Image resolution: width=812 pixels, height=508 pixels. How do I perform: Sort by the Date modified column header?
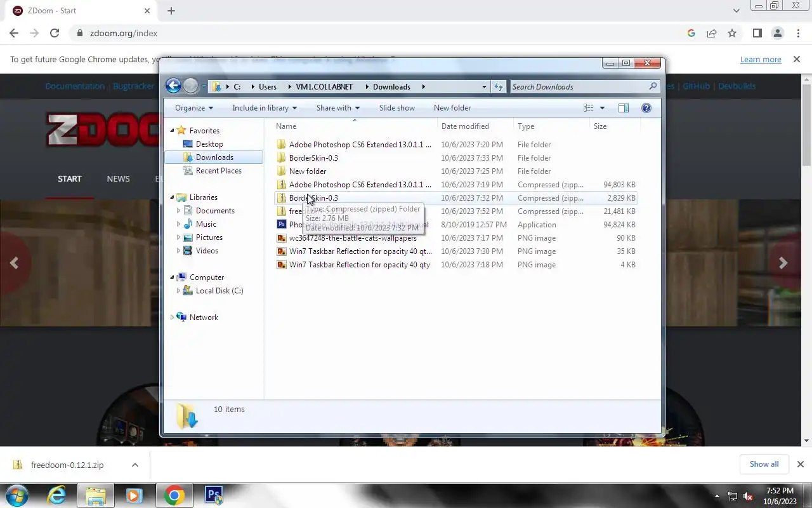click(475, 126)
